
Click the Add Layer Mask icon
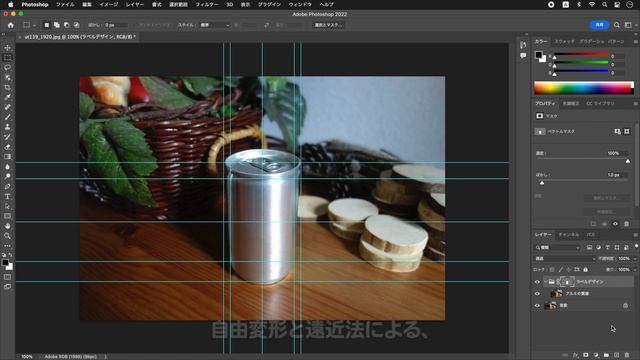click(586, 355)
